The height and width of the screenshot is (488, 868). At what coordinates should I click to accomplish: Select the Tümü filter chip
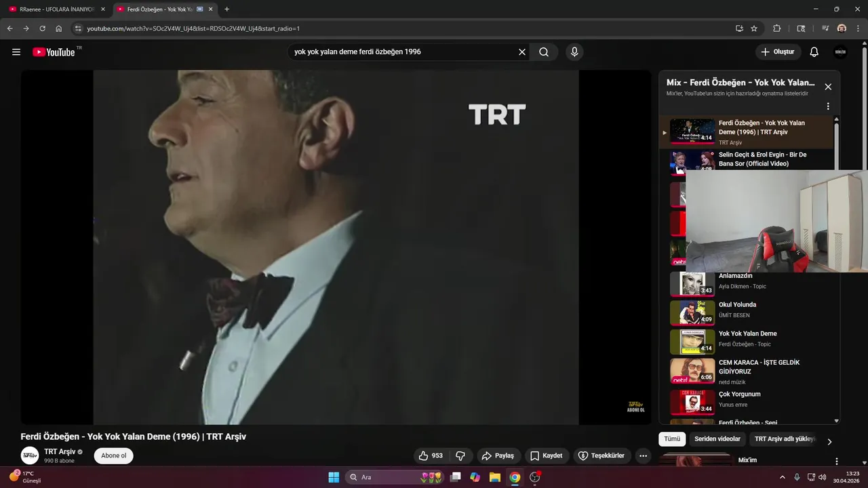(x=672, y=439)
